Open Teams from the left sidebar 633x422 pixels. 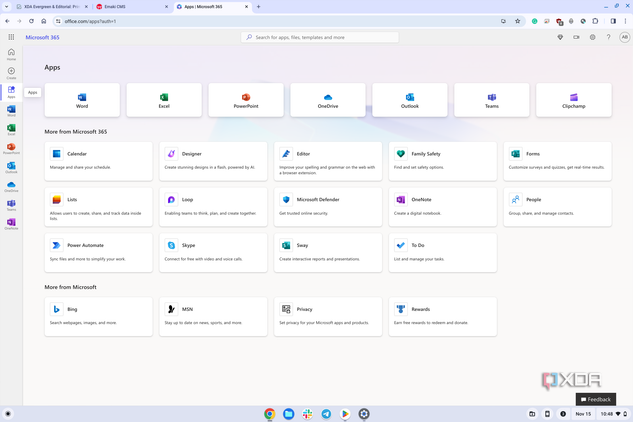click(x=11, y=206)
